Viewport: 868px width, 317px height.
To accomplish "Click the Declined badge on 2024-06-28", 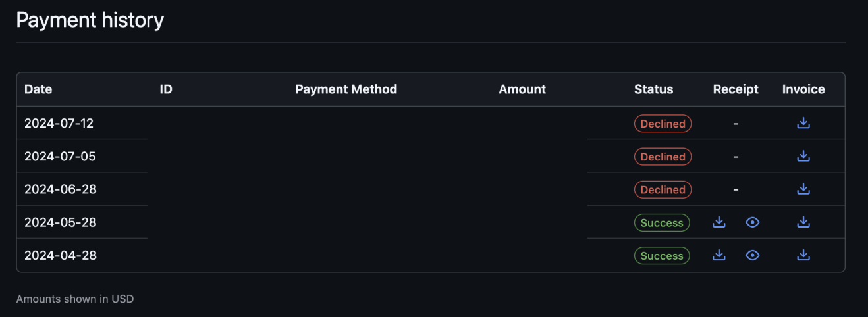I will (x=663, y=189).
